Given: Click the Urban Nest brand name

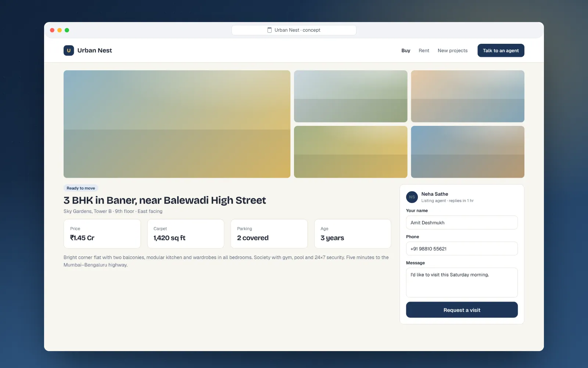Looking at the screenshot, I should (x=94, y=50).
